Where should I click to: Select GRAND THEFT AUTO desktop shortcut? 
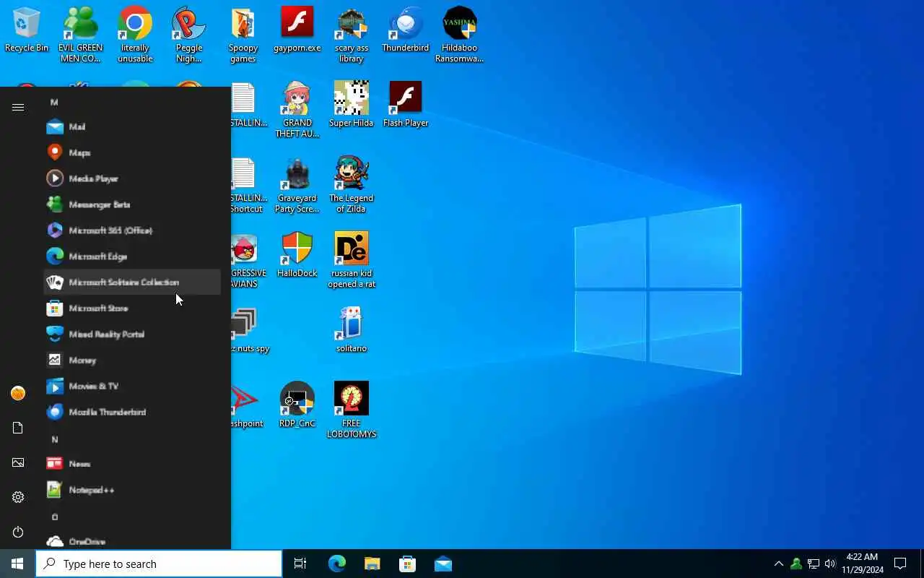pyautogui.click(x=297, y=110)
